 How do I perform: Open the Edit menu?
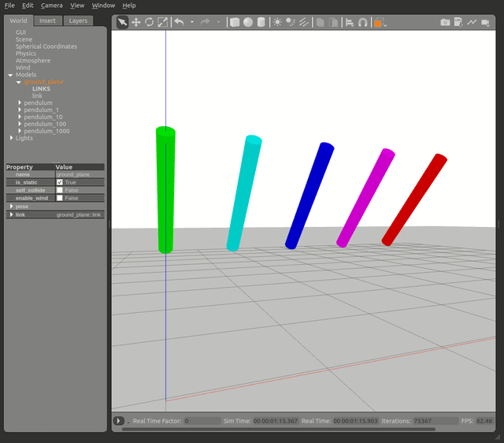pyautogui.click(x=28, y=6)
